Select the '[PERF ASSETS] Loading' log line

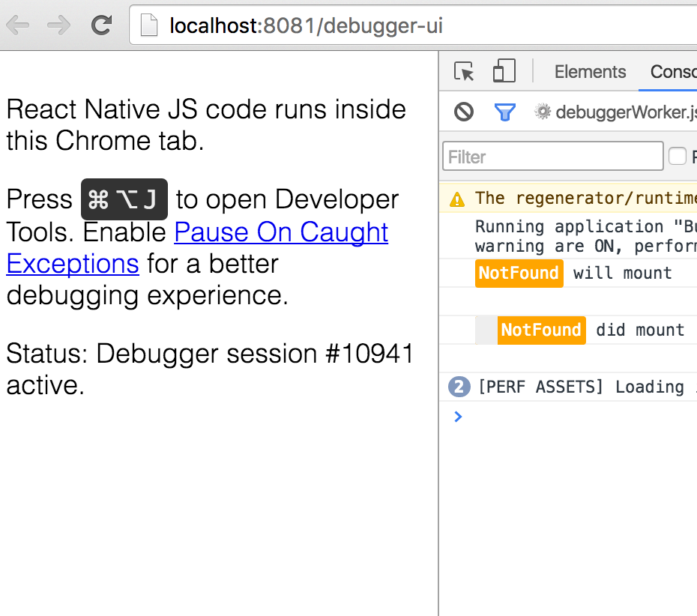[588, 387]
